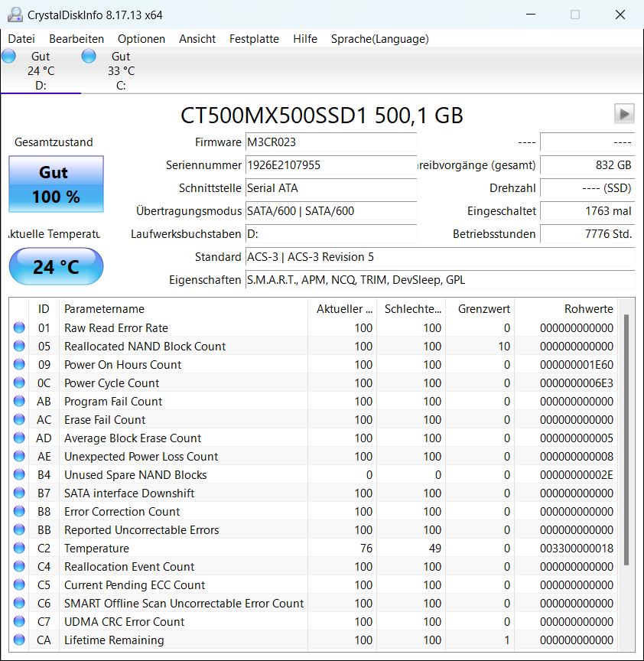Click raw value 00000000002E

pyautogui.click(x=577, y=474)
